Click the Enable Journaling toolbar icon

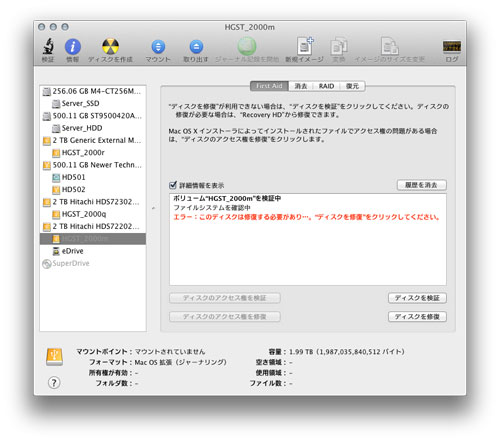247,46
